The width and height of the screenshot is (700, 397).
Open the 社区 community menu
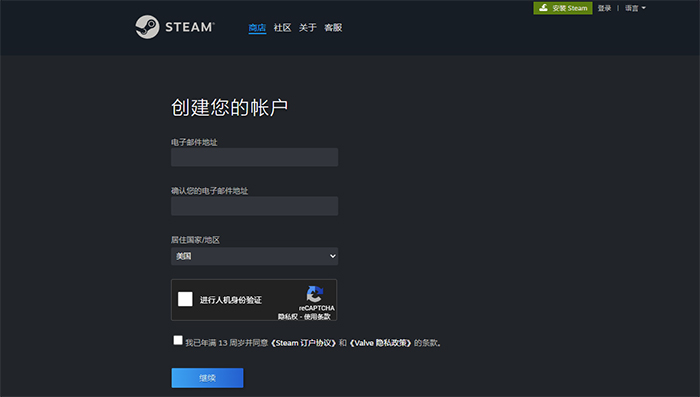(283, 28)
